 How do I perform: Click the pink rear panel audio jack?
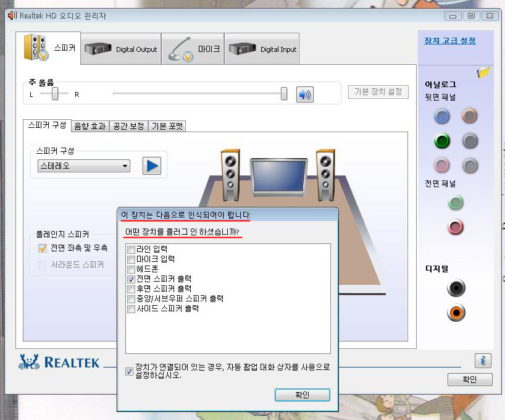click(x=442, y=166)
